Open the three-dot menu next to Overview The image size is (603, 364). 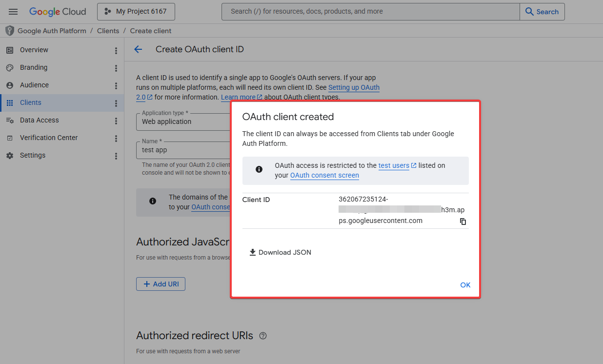tap(116, 51)
